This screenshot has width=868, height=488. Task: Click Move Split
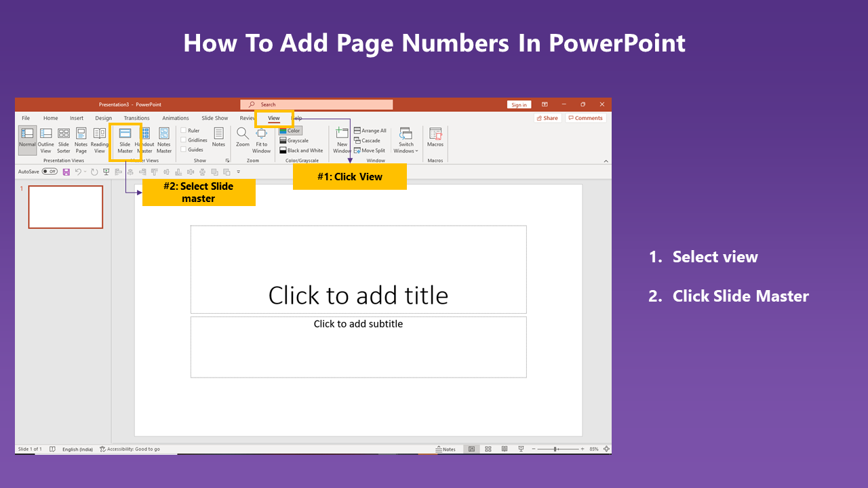pos(370,150)
